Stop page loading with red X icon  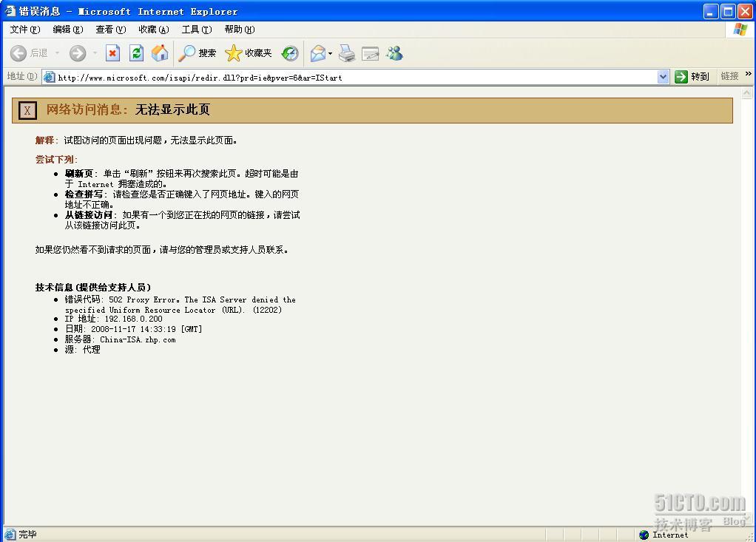tap(112, 53)
